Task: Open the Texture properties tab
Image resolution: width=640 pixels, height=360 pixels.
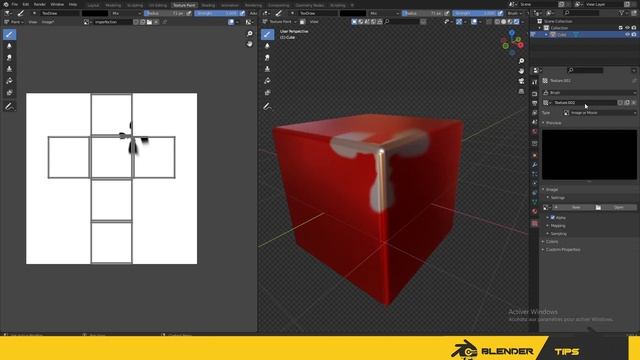Action: [535, 223]
